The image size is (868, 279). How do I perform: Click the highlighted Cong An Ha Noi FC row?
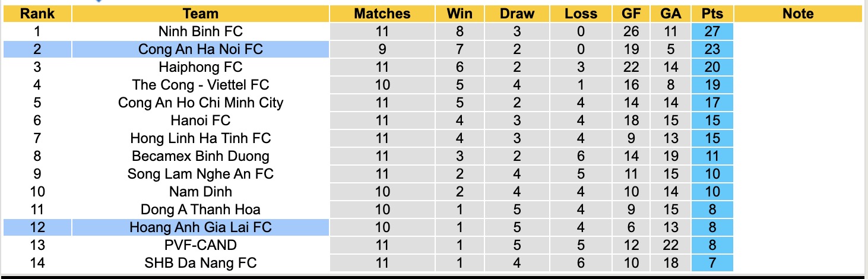[201, 49]
